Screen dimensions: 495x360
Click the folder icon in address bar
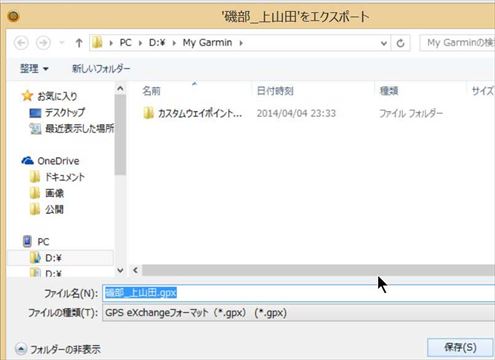[97, 43]
